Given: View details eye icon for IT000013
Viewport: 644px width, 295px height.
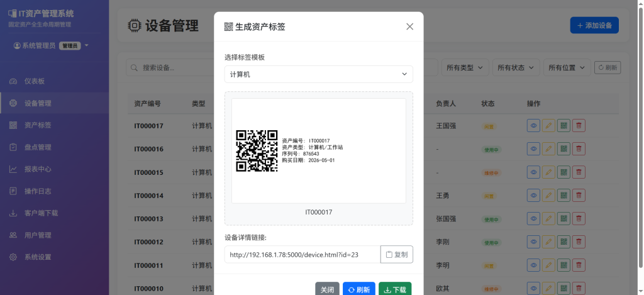Looking at the screenshot, I should click(533, 219).
